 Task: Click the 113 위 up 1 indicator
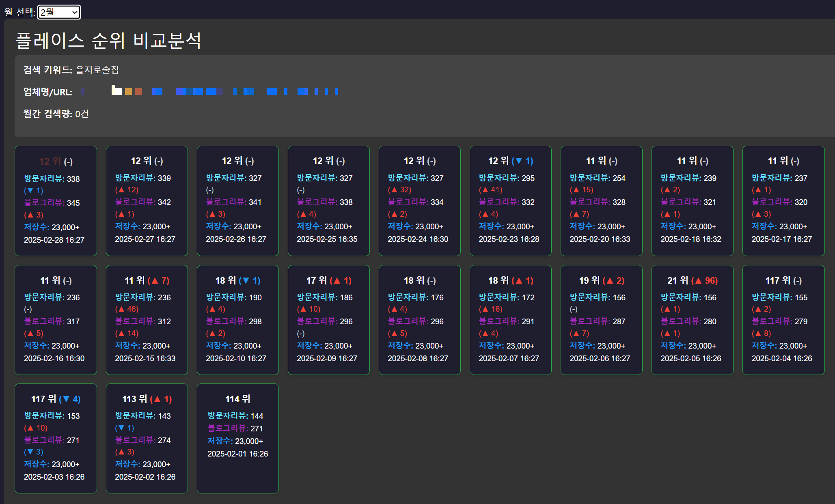pos(161,399)
